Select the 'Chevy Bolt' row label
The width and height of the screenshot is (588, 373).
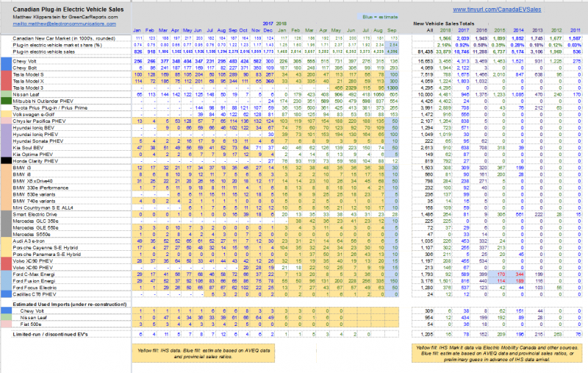tap(25, 68)
